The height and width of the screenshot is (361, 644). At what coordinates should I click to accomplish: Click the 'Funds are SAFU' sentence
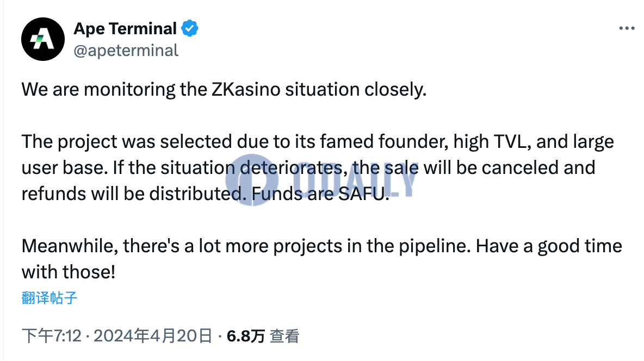click(320, 194)
